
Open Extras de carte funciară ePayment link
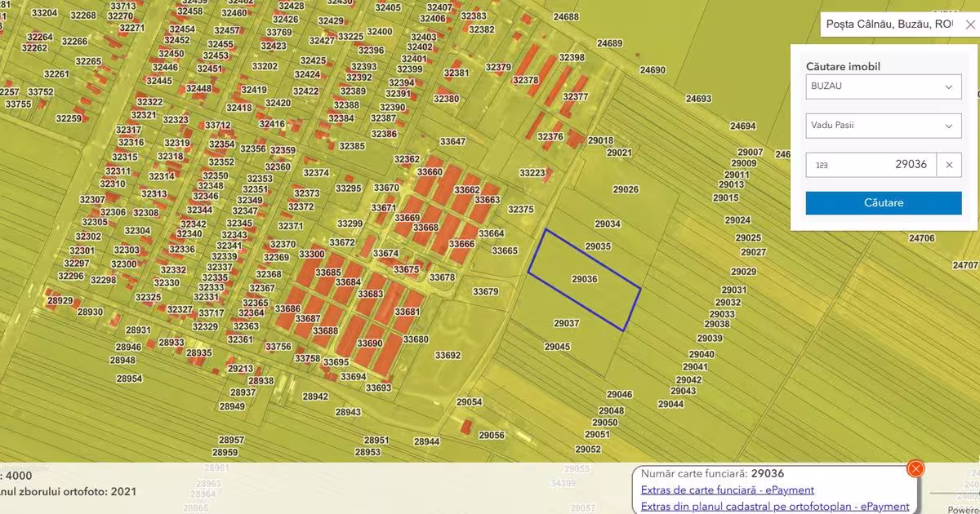728,490
